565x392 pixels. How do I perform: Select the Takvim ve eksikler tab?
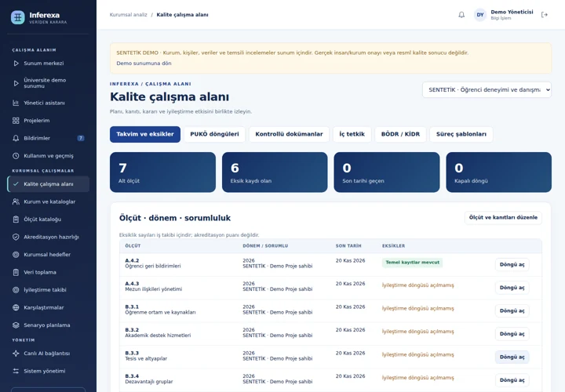145,134
